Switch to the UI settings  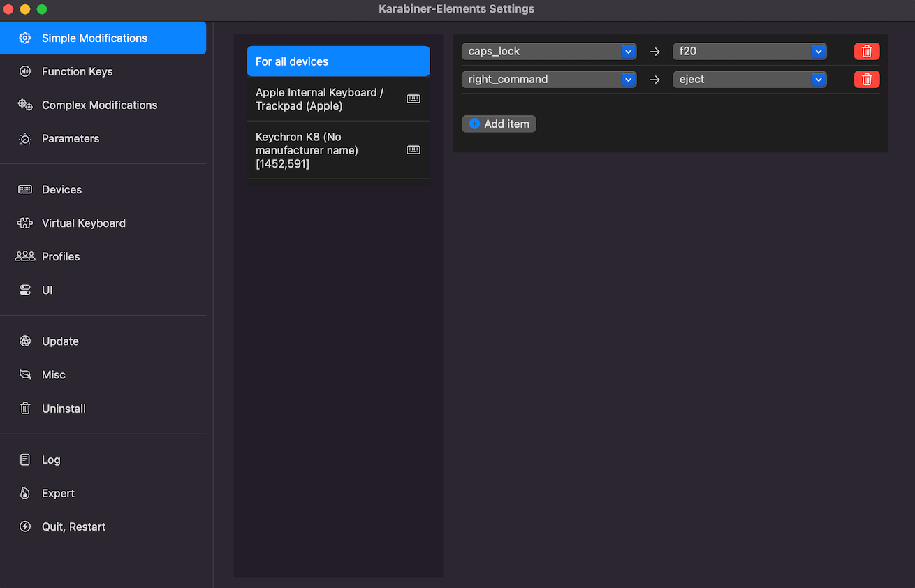click(103, 290)
